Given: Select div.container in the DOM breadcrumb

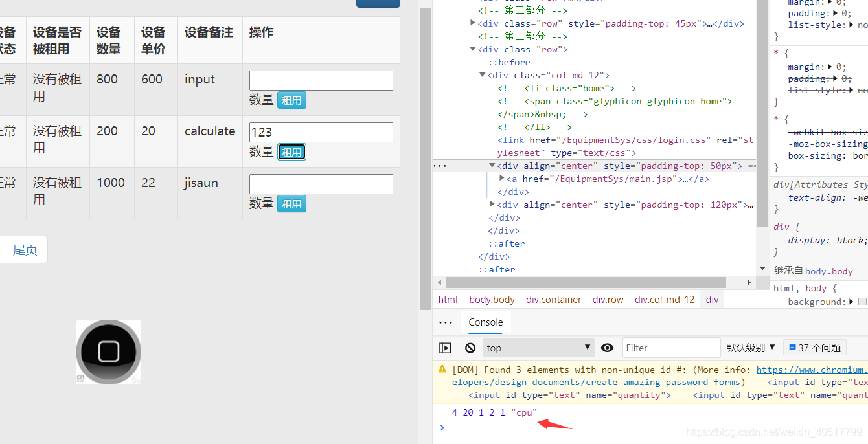Looking at the screenshot, I should 554,300.
